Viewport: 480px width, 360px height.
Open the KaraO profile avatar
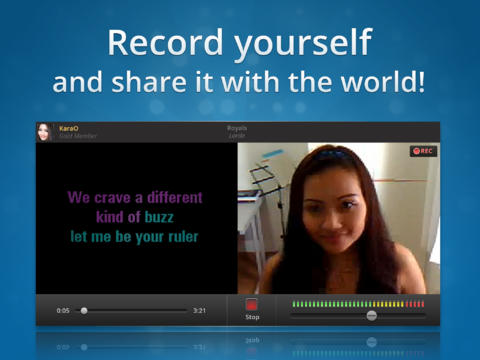[x=44, y=132]
